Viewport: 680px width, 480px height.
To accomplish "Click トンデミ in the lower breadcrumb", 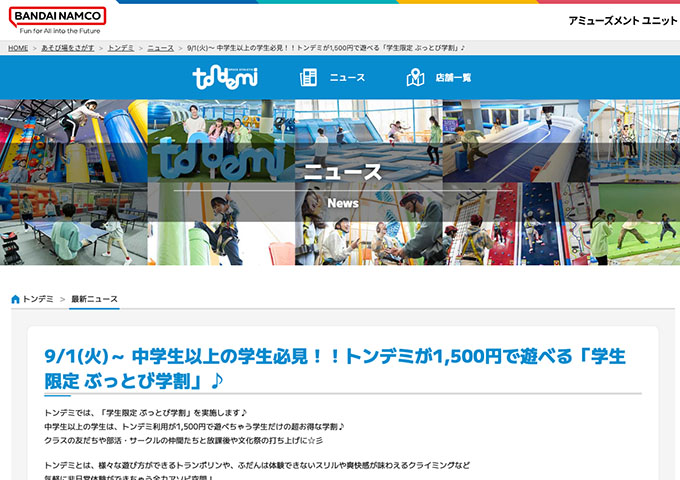I will coord(38,299).
